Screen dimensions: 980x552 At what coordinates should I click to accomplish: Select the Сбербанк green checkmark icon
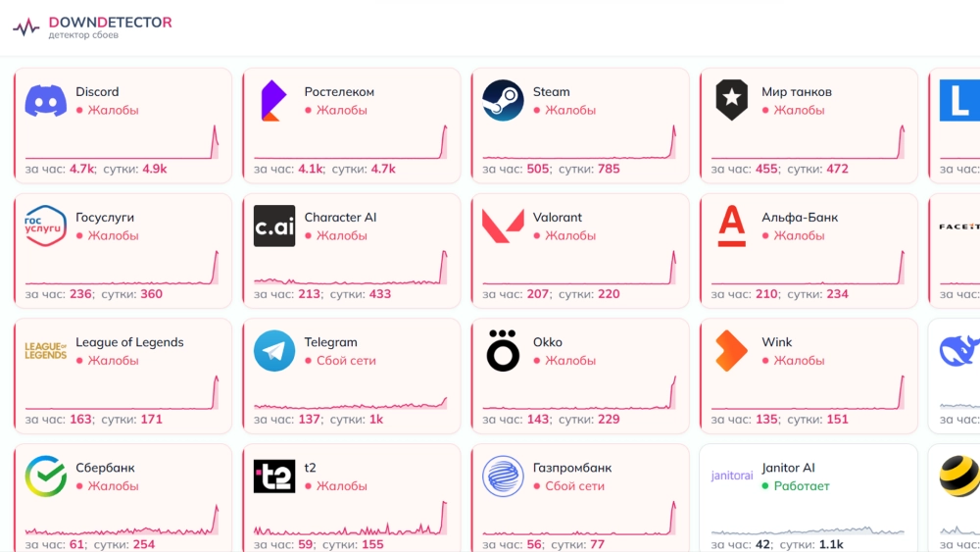point(46,477)
